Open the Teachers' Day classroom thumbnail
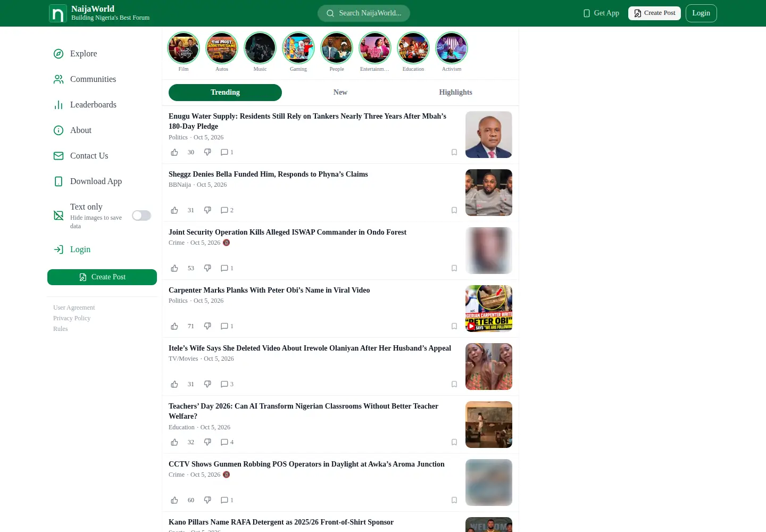 [x=489, y=425]
